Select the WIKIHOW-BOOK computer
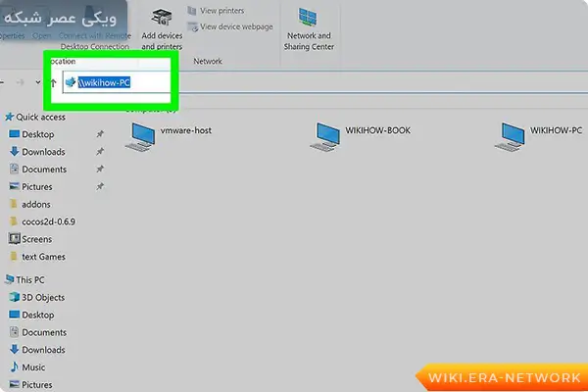Viewport: 588px width, 392px height. click(x=330, y=137)
